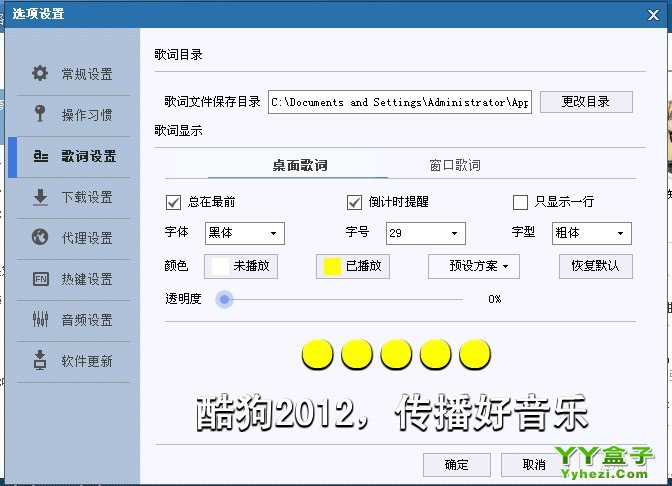Click the globe icon for 代理设置
The height and width of the screenshot is (486, 672).
click(40, 237)
